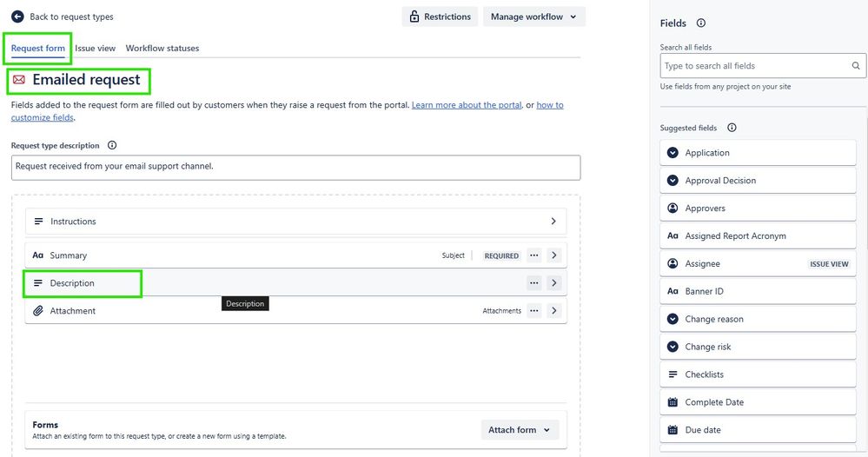The height and width of the screenshot is (457, 868).
Task: Open Learn more about the portal link
Action: (467, 105)
